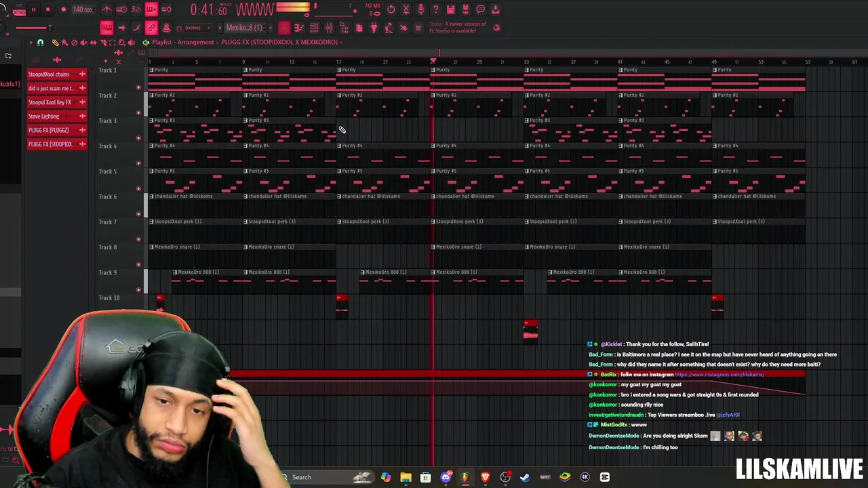
Task: Select the Mute tool in playlist toolbar
Action: (83, 42)
